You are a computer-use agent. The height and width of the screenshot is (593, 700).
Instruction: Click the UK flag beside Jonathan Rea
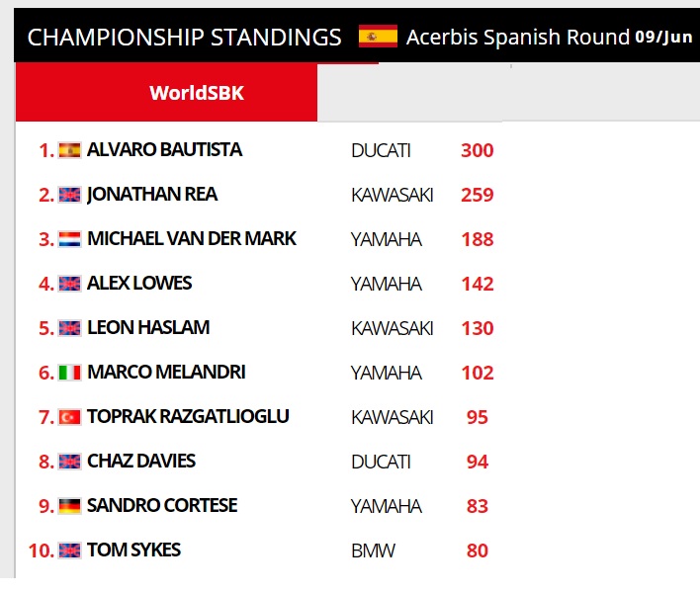tap(69, 195)
